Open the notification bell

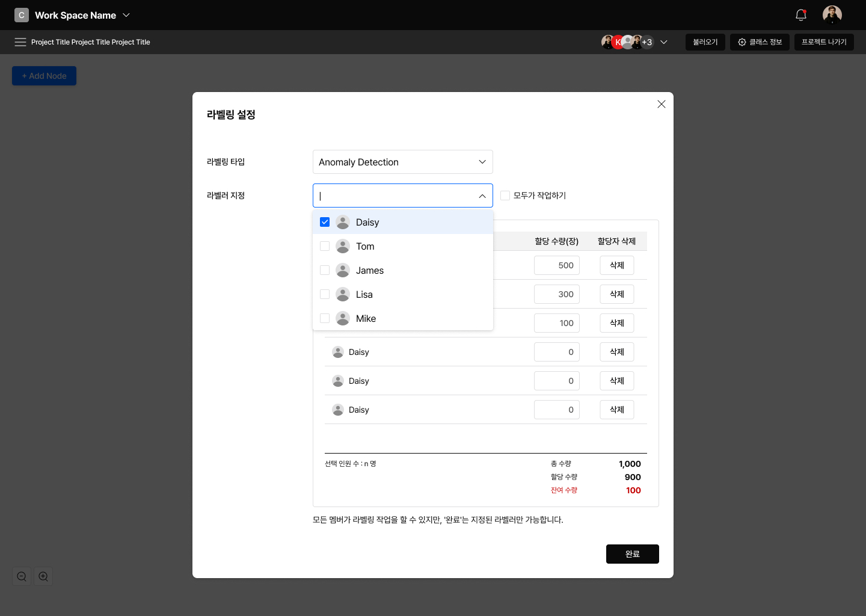(x=800, y=15)
